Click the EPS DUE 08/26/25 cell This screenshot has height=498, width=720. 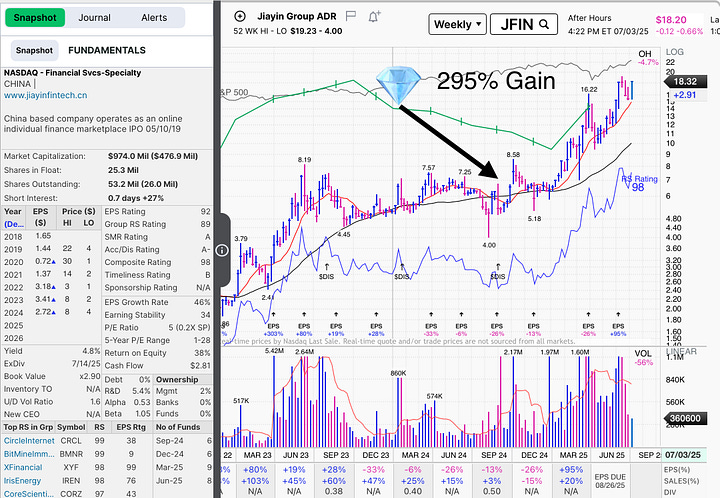coord(610,481)
